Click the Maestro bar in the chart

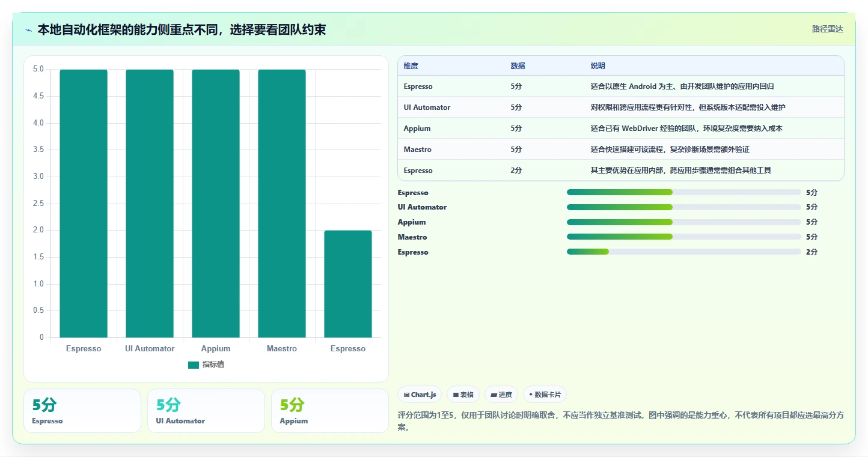[x=282, y=204]
